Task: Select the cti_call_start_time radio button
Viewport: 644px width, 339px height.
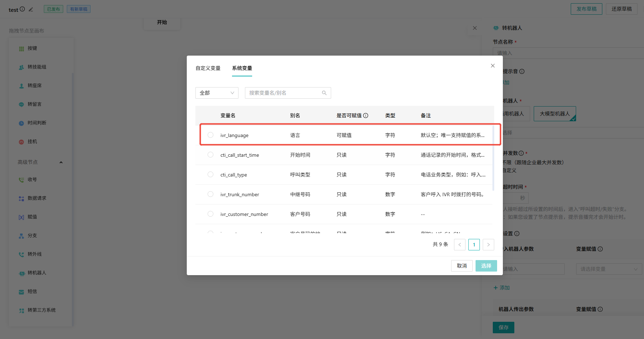Action: click(x=210, y=155)
